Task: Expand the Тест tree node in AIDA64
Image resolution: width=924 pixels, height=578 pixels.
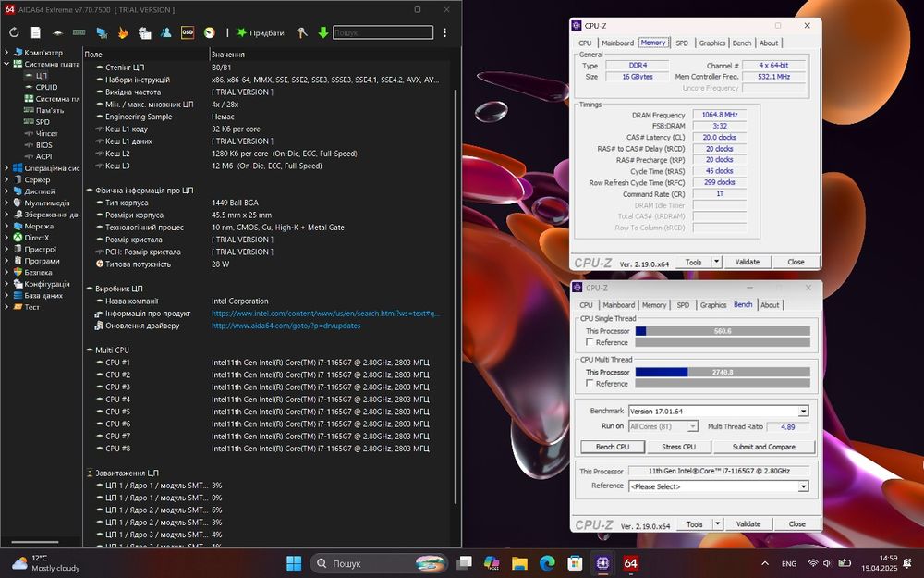Action: (6, 307)
